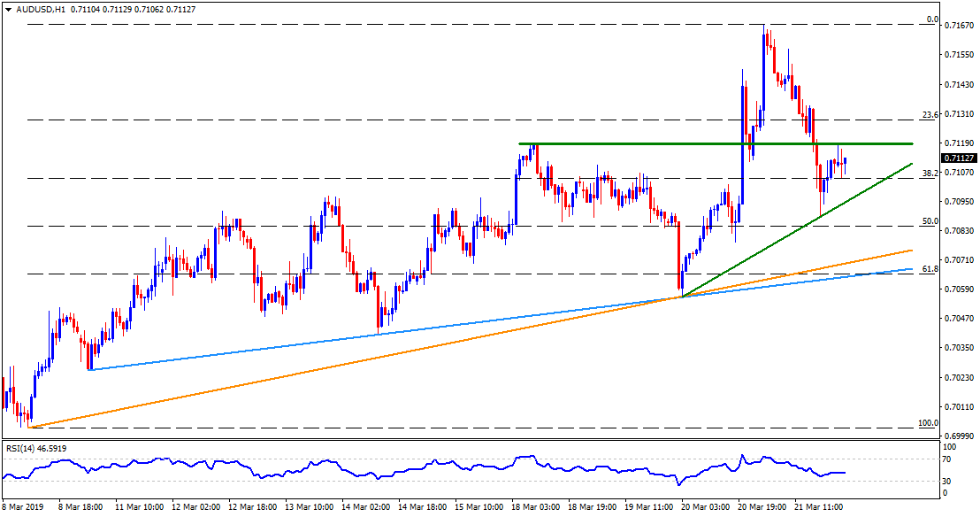Click the 14 Mar 02:00 time label
Image resolution: width=980 pixels, height=517 pixels.
(x=366, y=507)
